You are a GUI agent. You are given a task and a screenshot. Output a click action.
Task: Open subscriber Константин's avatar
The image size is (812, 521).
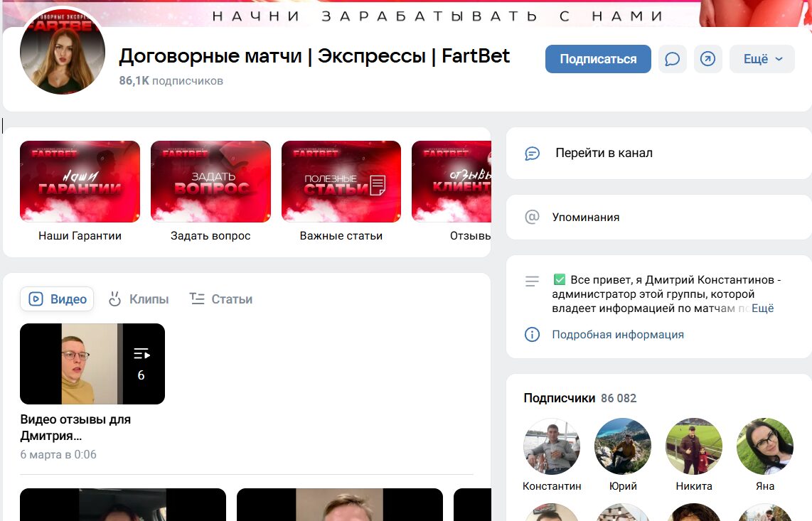(x=552, y=446)
